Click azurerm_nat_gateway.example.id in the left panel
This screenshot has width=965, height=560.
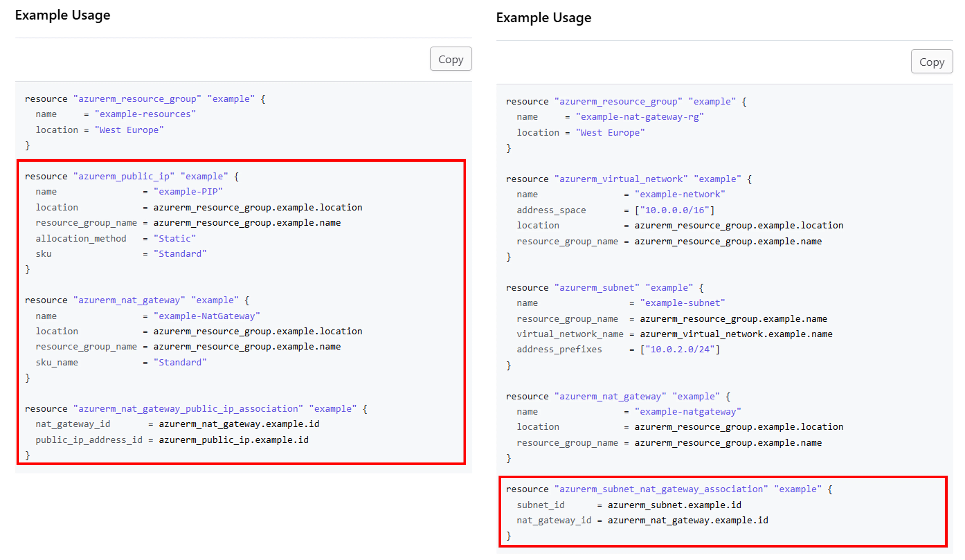[x=239, y=424]
